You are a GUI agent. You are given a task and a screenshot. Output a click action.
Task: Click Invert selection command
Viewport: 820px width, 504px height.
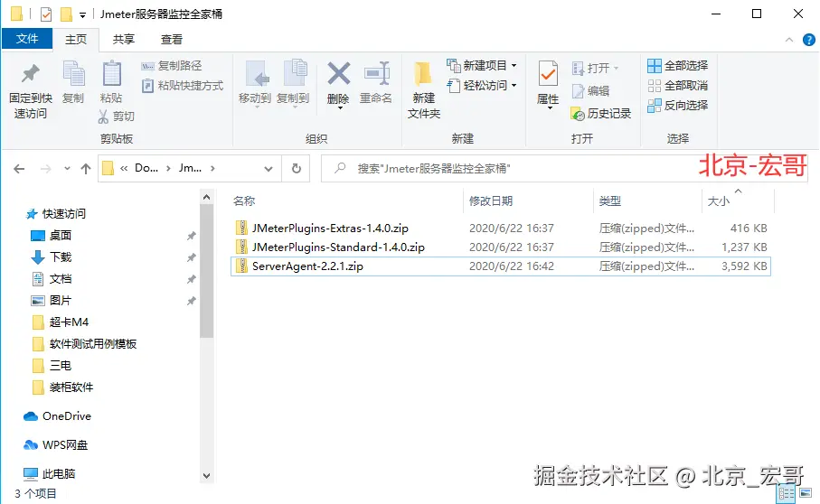click(x=678, y=105)
